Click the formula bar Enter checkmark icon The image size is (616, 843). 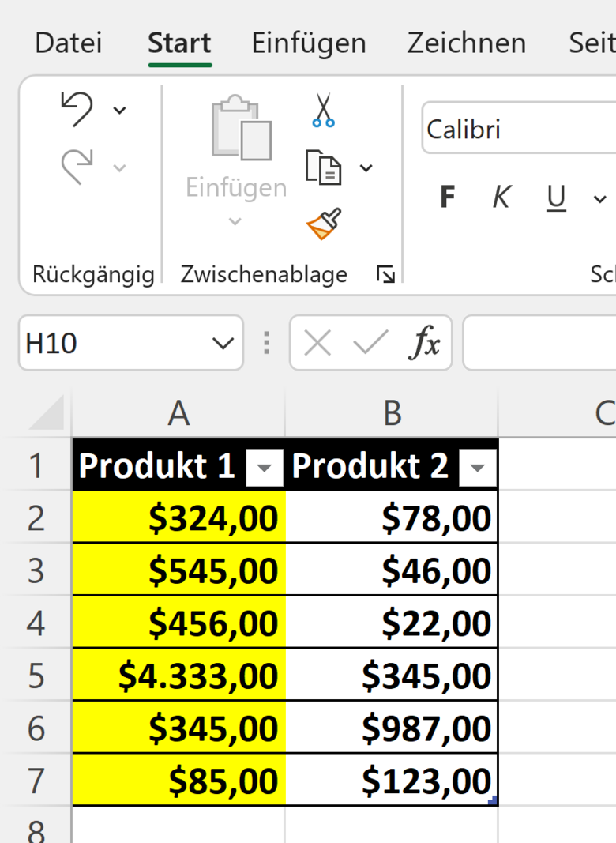tap(370, 342)
